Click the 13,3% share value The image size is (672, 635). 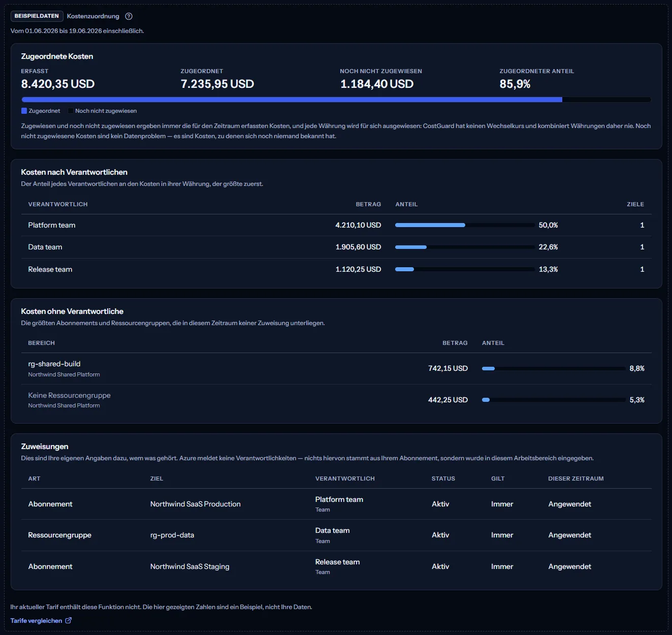coord(548,269)
